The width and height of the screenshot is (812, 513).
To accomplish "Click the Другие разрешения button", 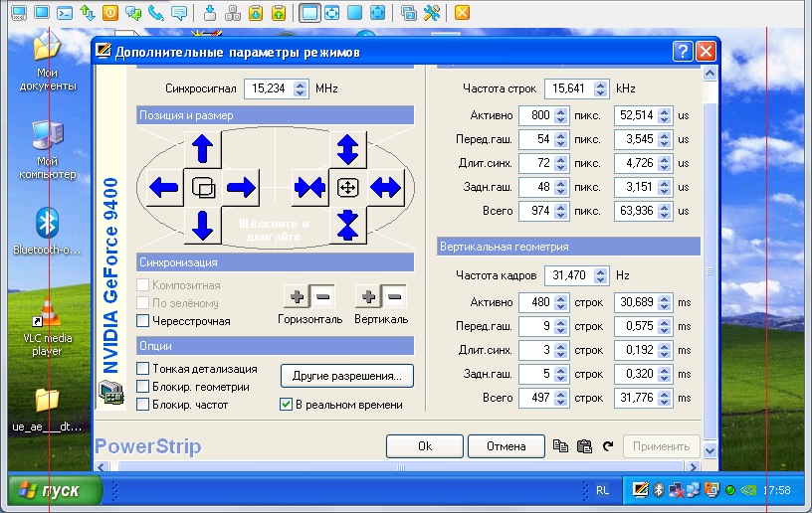I will pyautogui.click(x=346, y=376).
